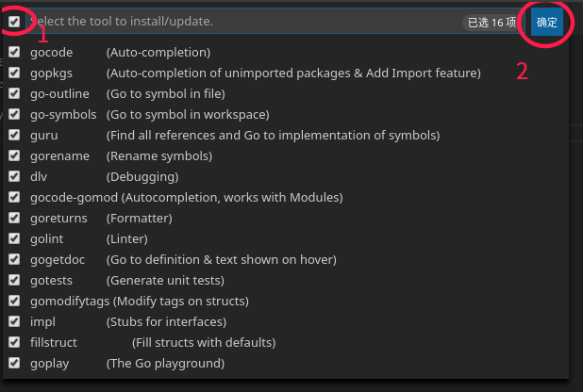The image size is (583, 392).
Task: Click the 已选 16 项 selected count badge
Action: coord(492,22)
